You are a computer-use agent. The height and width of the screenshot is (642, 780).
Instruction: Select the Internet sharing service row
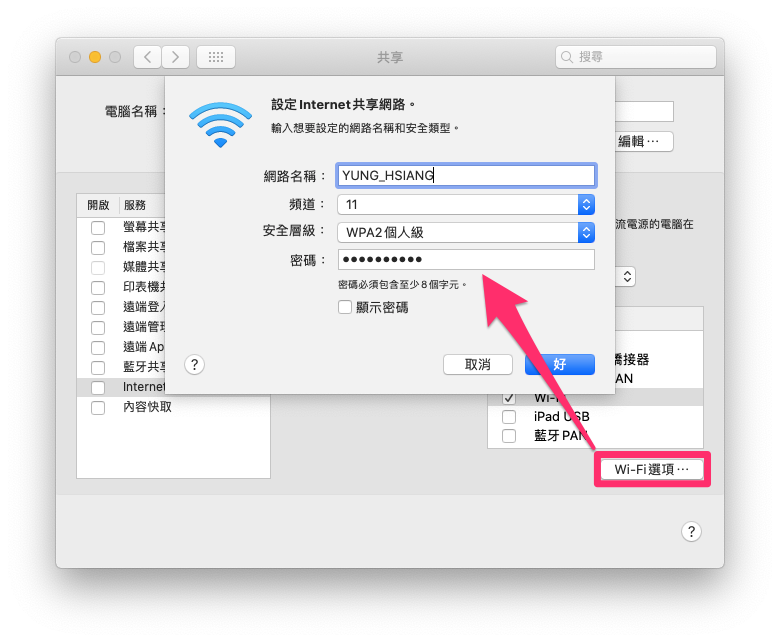click(x=122, y=387)
